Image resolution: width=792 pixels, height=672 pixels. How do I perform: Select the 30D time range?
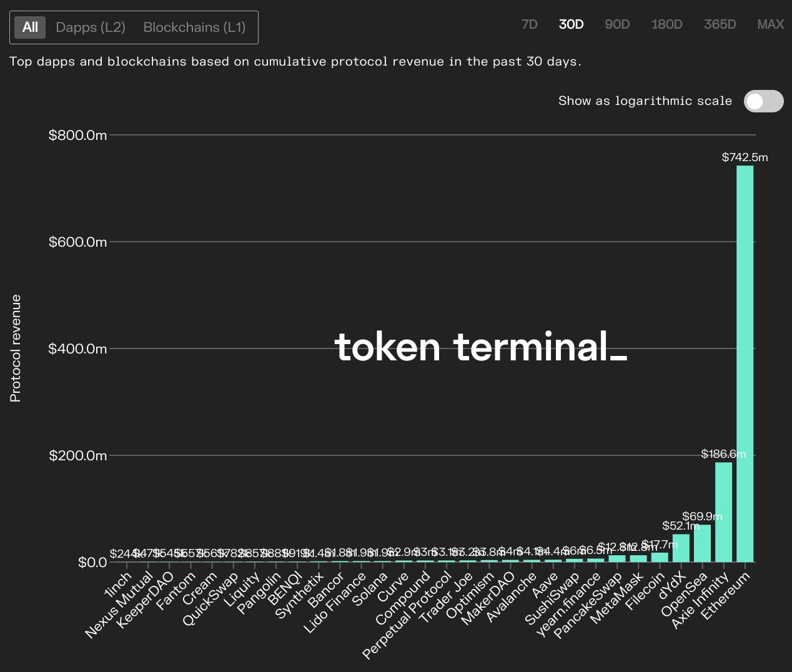(571, 24)
